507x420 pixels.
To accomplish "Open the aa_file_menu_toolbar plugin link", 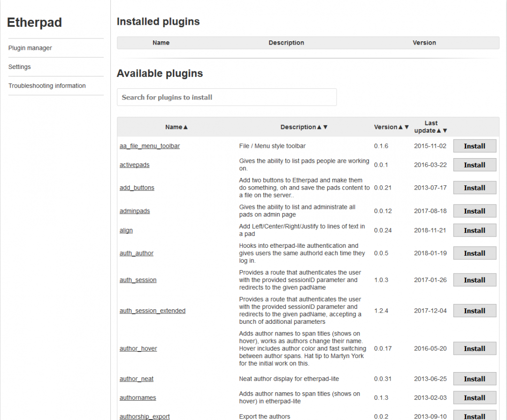I will (149, 146).
